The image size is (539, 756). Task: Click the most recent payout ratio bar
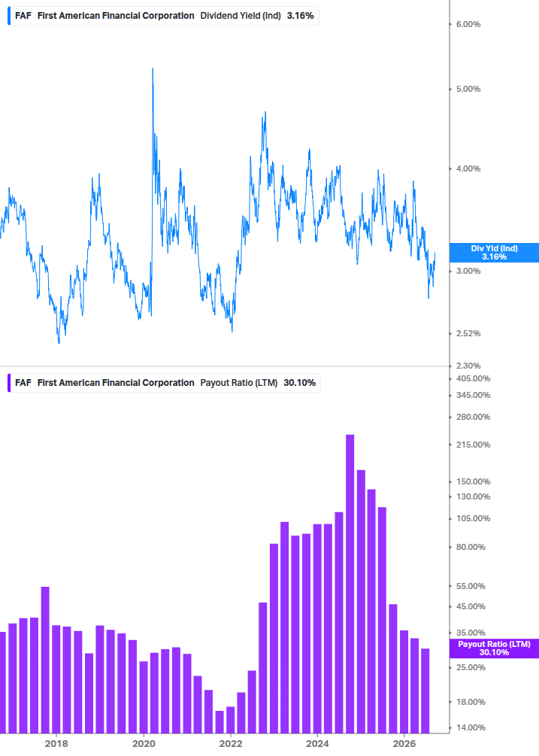(x=425, y=691)
